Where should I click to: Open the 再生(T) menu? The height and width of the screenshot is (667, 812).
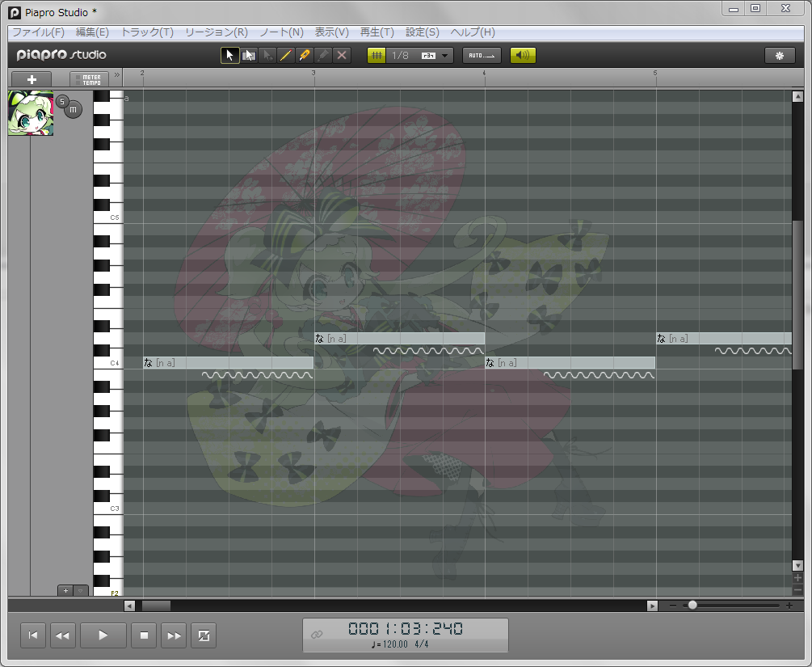tap(377, 32)
